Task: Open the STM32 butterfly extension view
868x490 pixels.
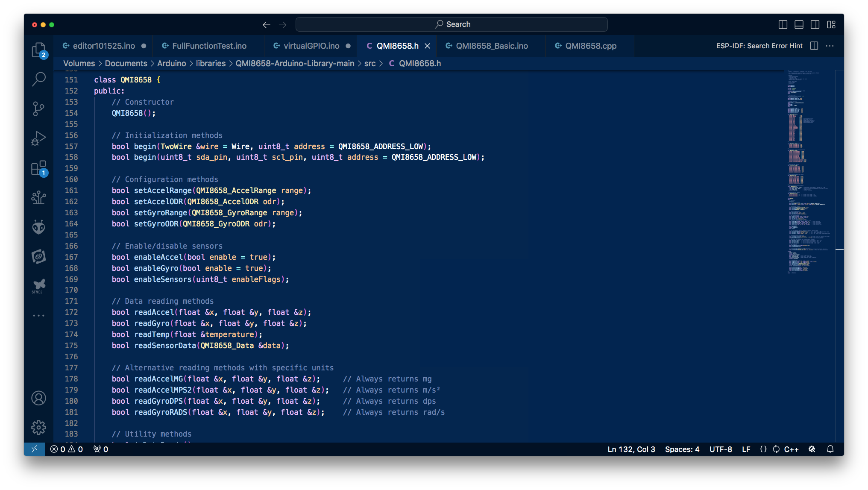Action: (x=38, y=286)
